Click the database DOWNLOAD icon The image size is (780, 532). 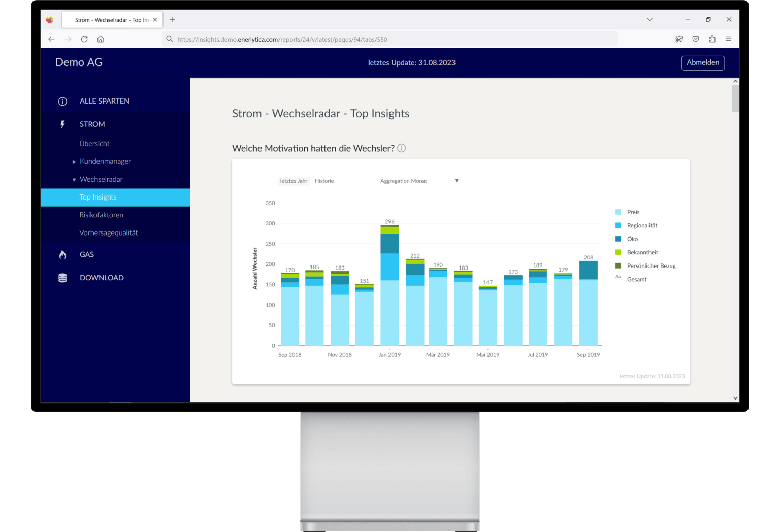click(x=62, y=278)
